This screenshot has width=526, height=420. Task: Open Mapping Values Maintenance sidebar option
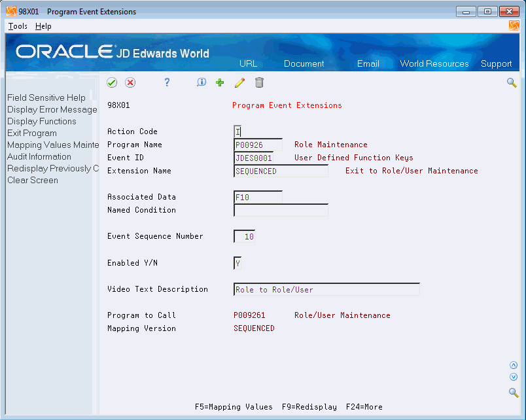point(53,145)
